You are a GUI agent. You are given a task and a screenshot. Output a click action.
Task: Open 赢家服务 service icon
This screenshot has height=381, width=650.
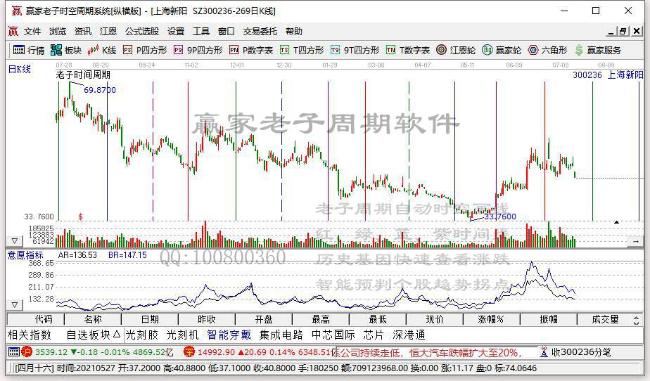(x=597, y=50)
